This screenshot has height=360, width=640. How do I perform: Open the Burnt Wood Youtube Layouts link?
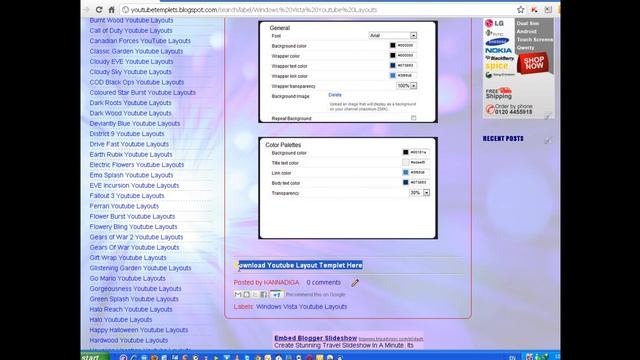131,20
